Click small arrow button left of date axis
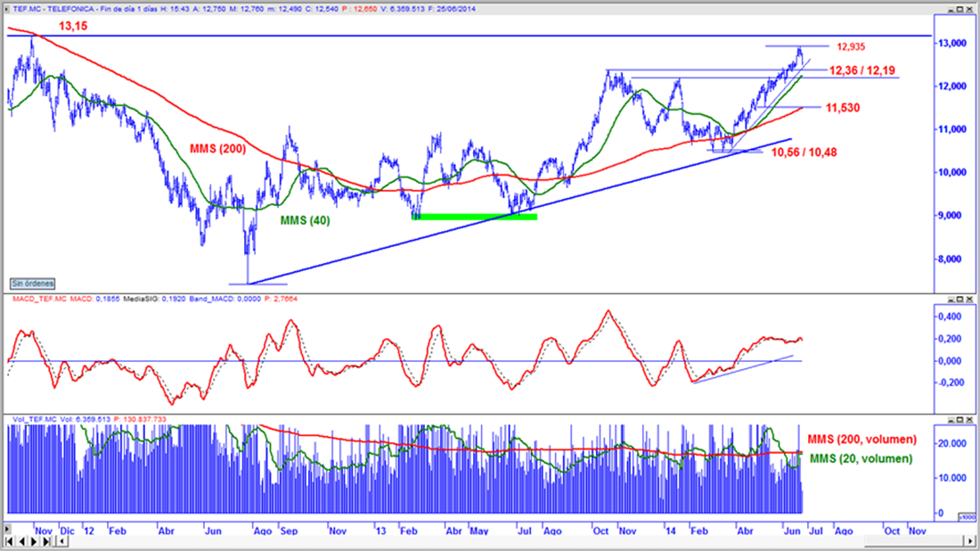This screenshot has height=551, width=980. pyautogui.click(x=7, y=530)
